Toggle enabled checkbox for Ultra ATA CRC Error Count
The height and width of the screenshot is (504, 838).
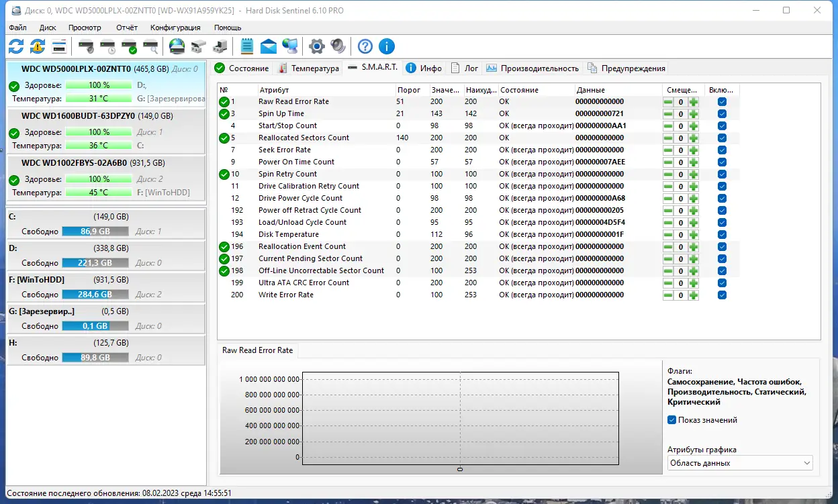(x=722, y=283)
